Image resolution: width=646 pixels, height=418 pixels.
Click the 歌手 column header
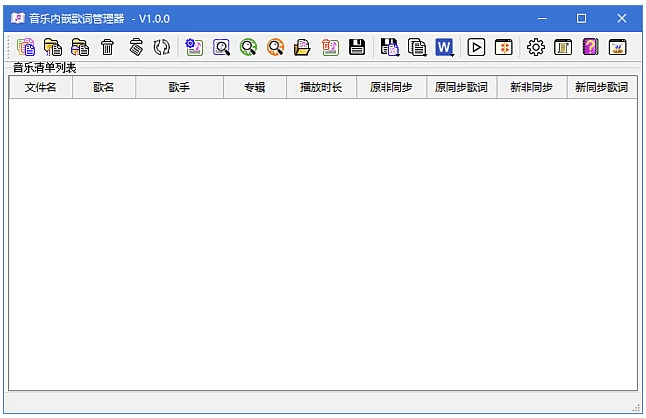point(179,88)
